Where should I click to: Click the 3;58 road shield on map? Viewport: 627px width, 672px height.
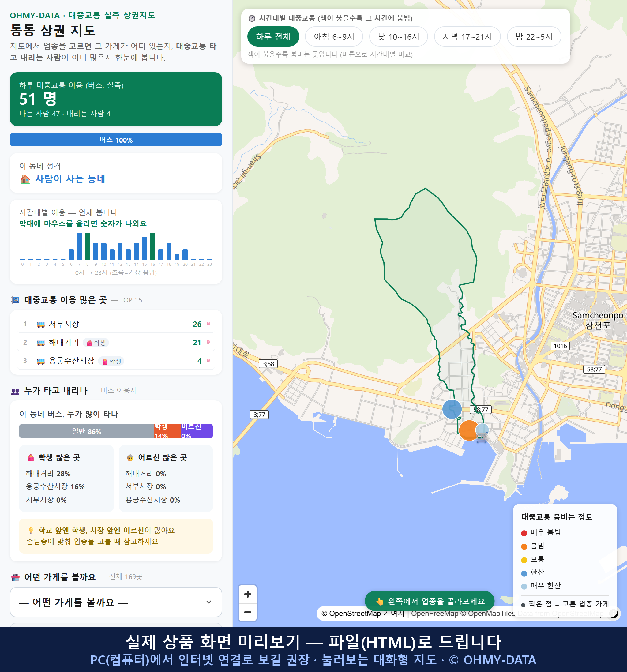268,364
